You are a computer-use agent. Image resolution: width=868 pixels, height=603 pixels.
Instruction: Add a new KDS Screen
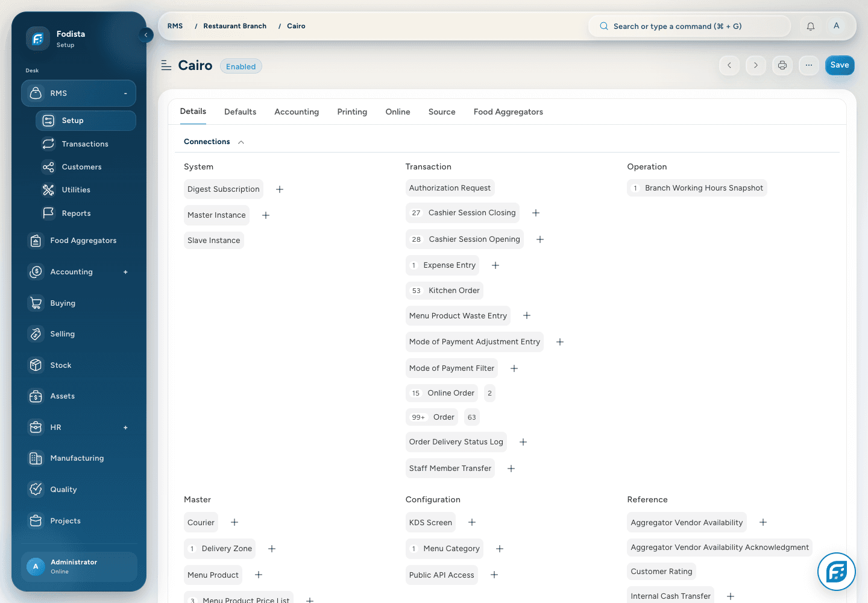472,522
